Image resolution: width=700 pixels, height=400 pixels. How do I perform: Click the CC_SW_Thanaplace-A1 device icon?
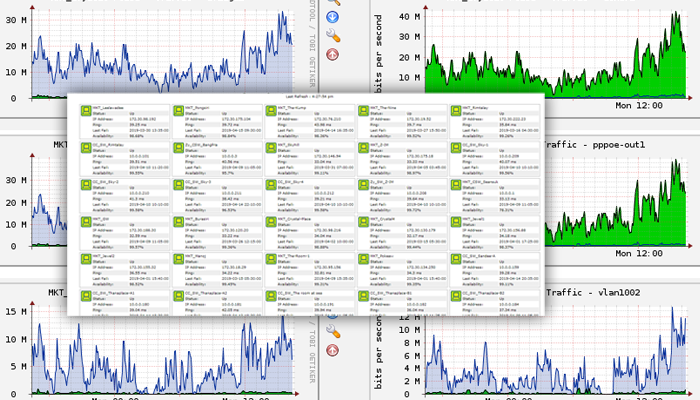pos(86,296)
